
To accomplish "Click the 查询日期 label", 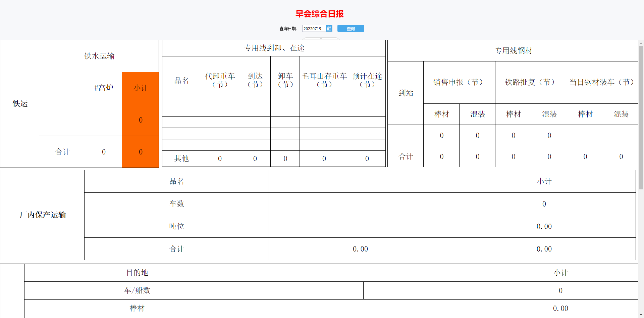I will tap(288, 29).
